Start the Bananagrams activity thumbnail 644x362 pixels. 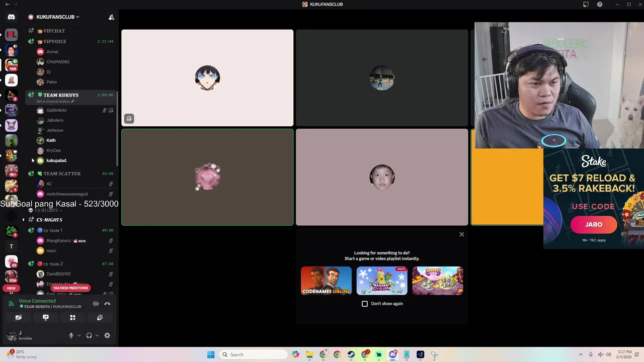(382, 281)
